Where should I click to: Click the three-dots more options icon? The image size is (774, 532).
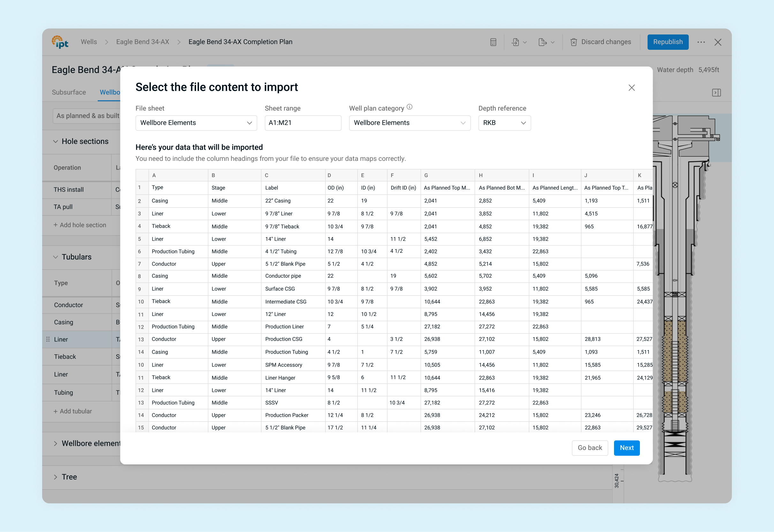tap(701, 42)
